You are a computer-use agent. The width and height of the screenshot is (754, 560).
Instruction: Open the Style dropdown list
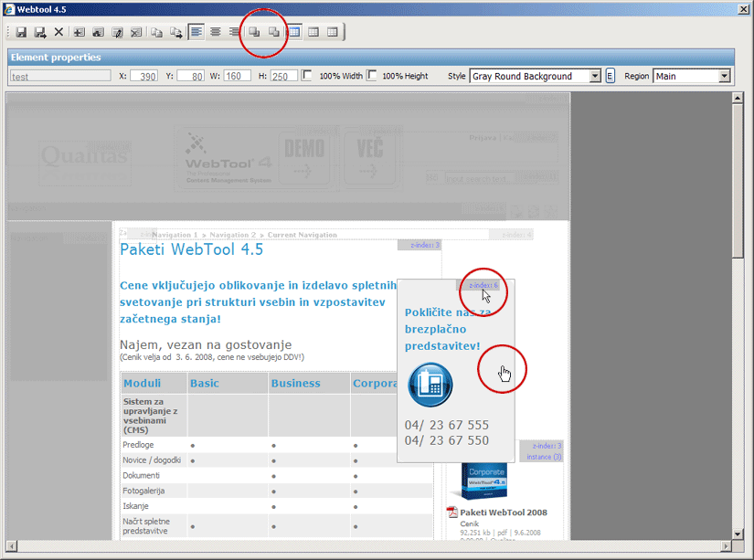[595, 77]
